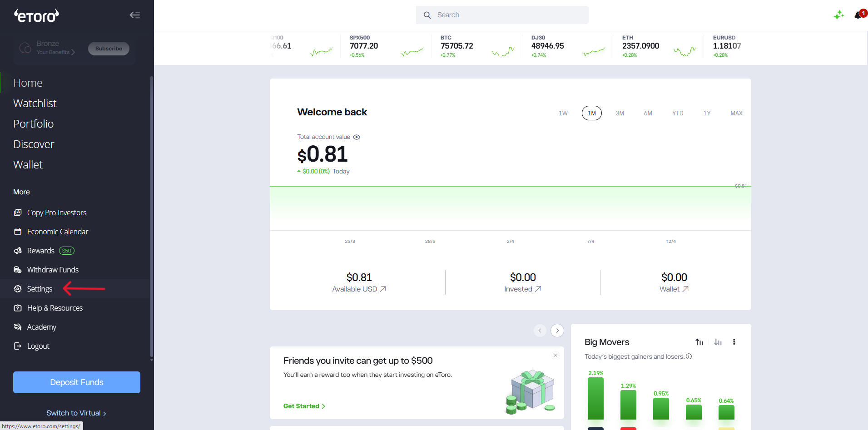
Task: Open the Home menu item
Action: pos(28,83)
